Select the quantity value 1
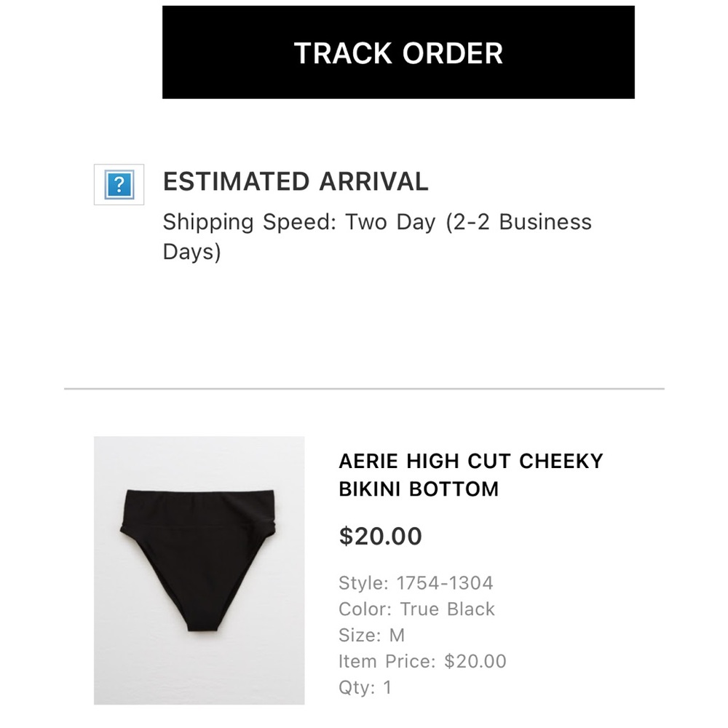728x728 pixels. pos(387,687)
